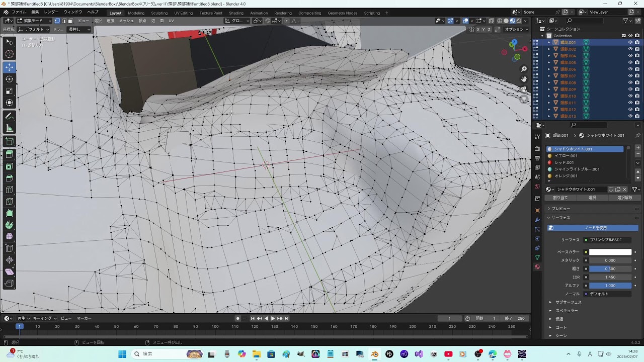Open the transform orientation グロー dropdown

(x=236, y=21)
